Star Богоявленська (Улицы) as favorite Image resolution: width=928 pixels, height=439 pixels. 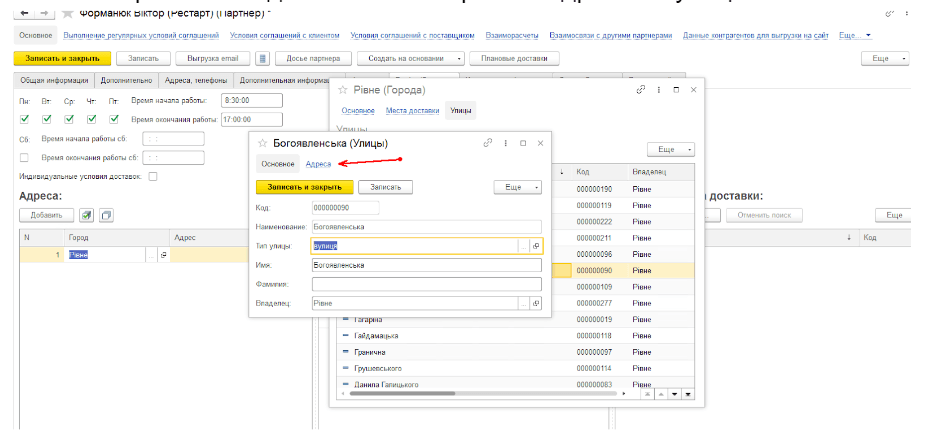click(262, 143)
